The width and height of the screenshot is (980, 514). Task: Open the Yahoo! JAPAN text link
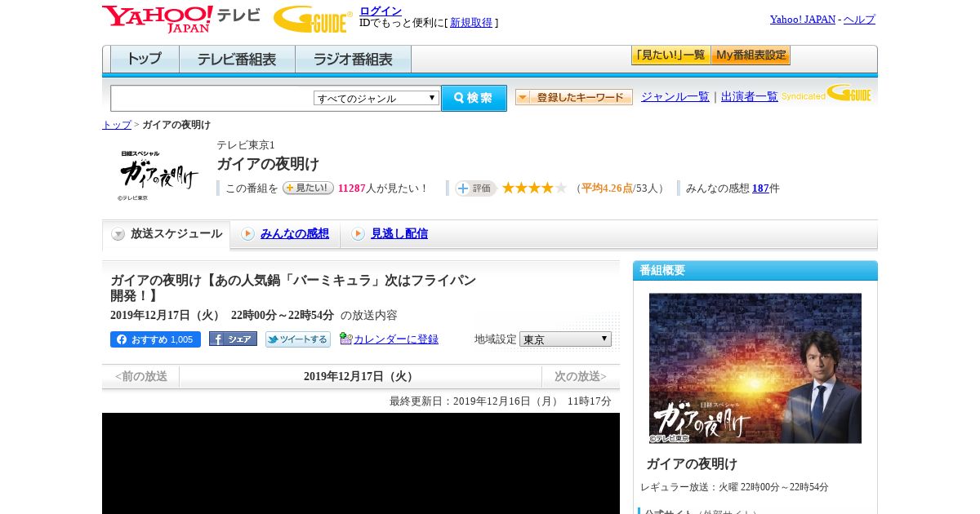(x=803, y=19)
